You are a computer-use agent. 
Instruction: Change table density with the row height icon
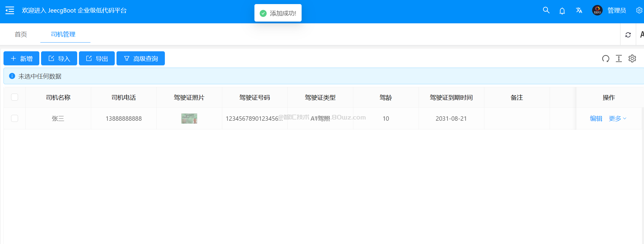coord(619,59)
